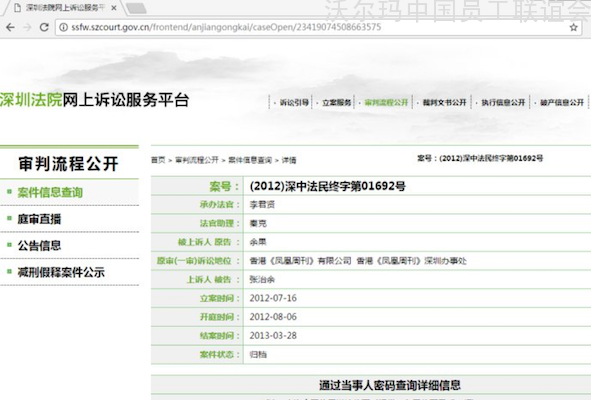Open 立案服务 in the top navigation
591x400 pixels.
point(337,102)
